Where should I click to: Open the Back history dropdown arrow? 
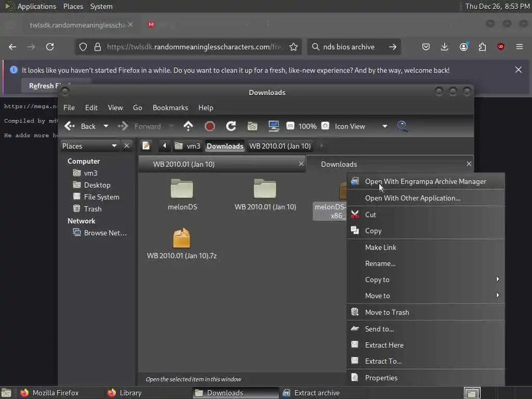[106, 126]
